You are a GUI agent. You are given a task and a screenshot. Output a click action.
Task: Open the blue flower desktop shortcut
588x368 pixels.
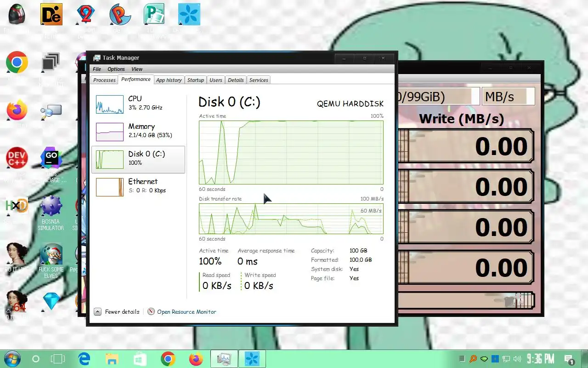pyautogui.click(x=189, y=15)
